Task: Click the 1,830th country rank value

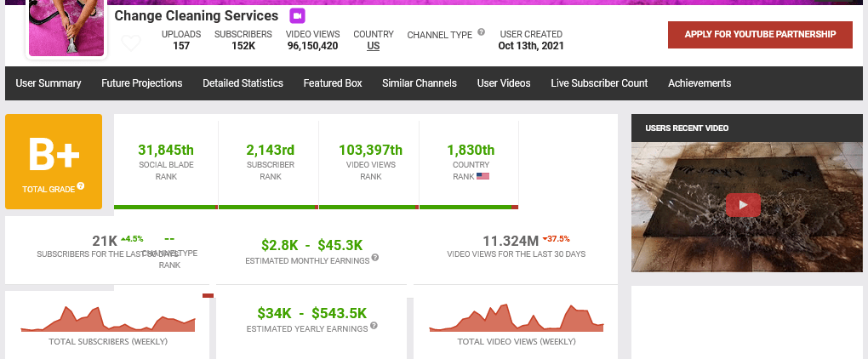Action: click(x=471, y=150)
